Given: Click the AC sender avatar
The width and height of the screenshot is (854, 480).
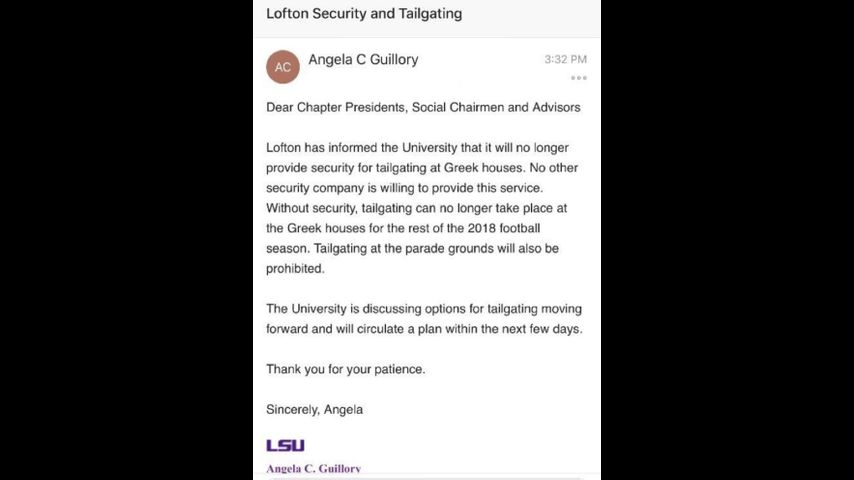Looking at the screenshot, I should point(283,67).
